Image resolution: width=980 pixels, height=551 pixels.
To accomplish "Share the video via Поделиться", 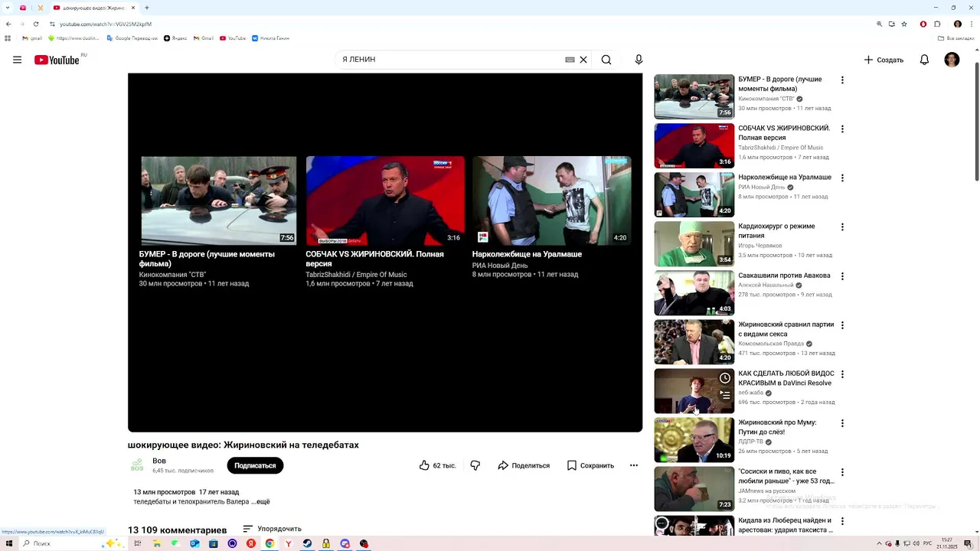I will [x=524, y=465].
